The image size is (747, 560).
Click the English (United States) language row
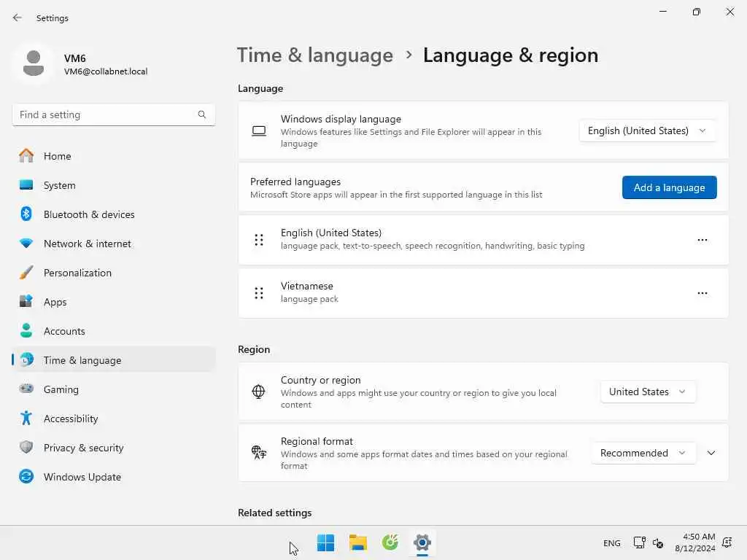point(483,240)
